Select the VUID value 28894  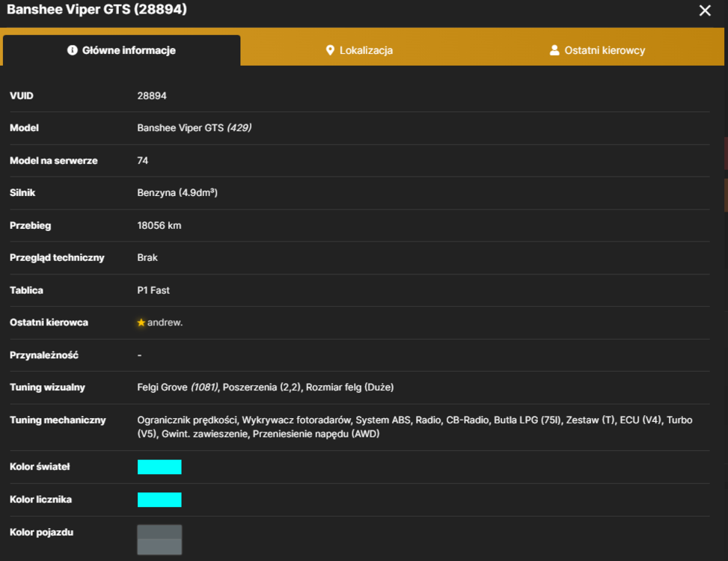(152, 96)
